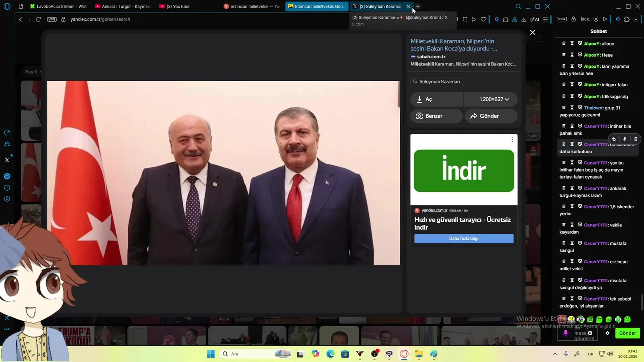Find similar images with Benzer button
This screenshot has width=644, height=362.
(436, 116)
